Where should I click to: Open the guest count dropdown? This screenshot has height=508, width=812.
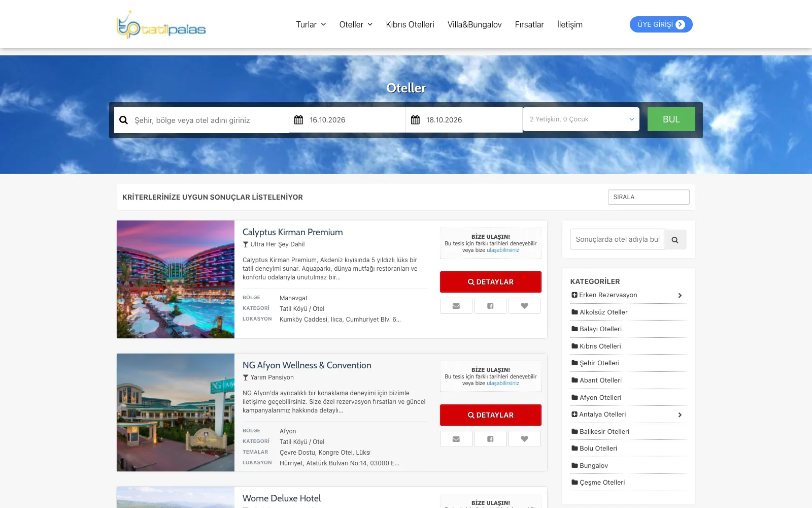[581, 119]
